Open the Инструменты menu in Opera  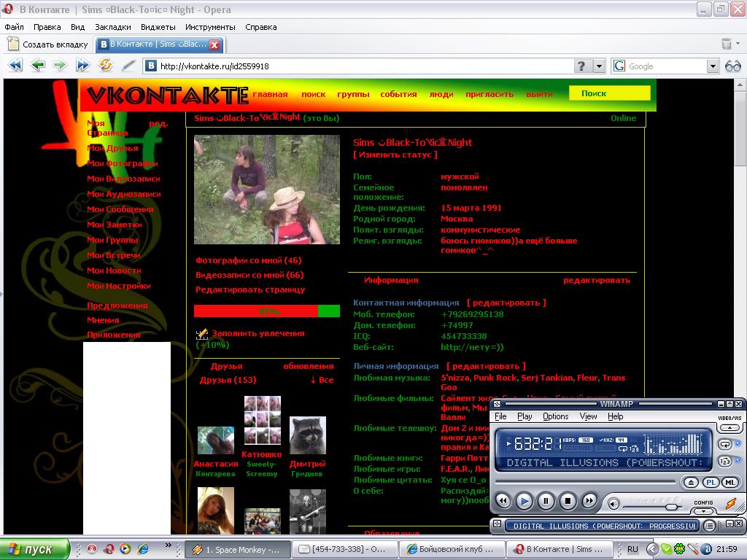pyautogui.click(x=210, y=27)
